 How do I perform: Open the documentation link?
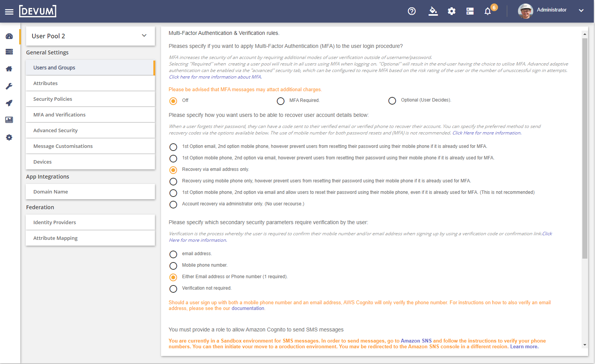pos(248,308)
